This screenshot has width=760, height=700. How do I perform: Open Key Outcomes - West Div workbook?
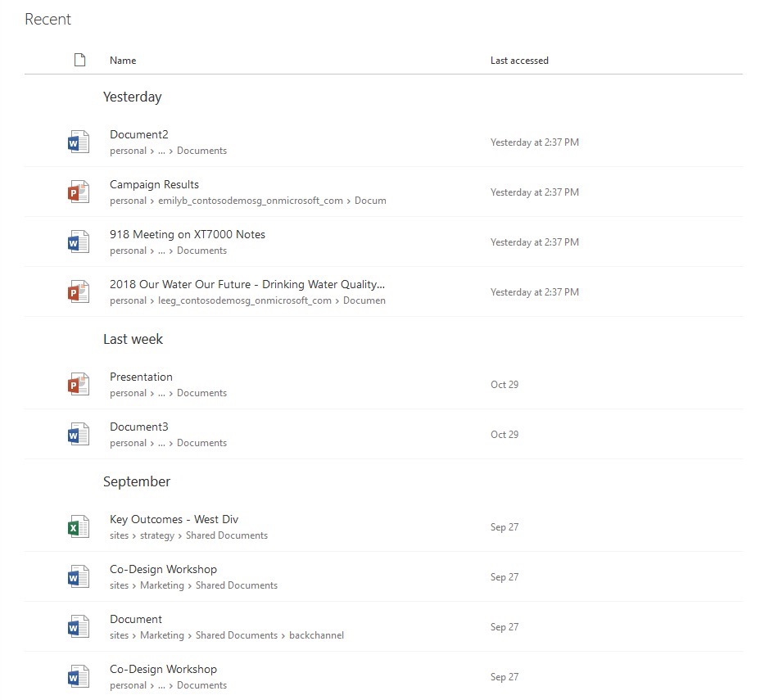[174, 520]
